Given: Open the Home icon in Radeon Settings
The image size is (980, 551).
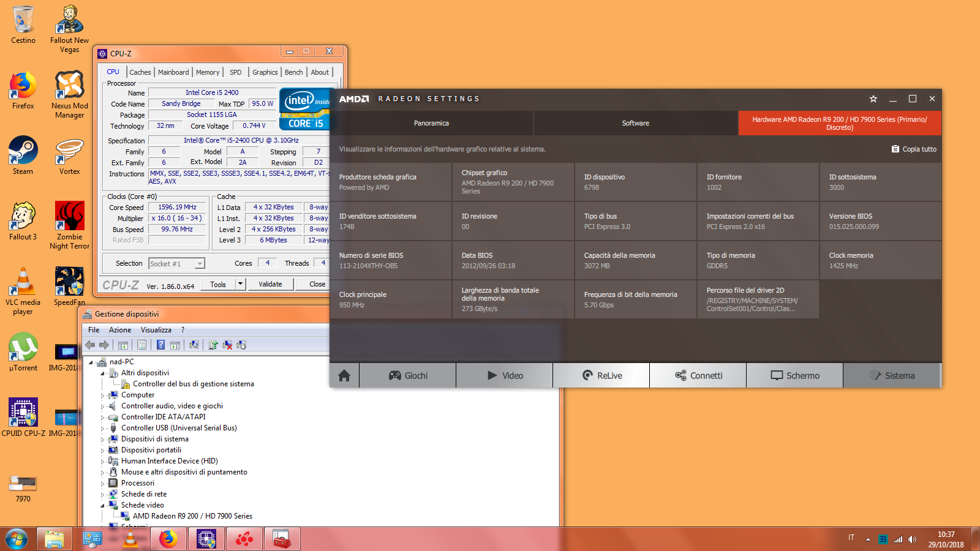Looking at the screenshot, I should [344, 375].
